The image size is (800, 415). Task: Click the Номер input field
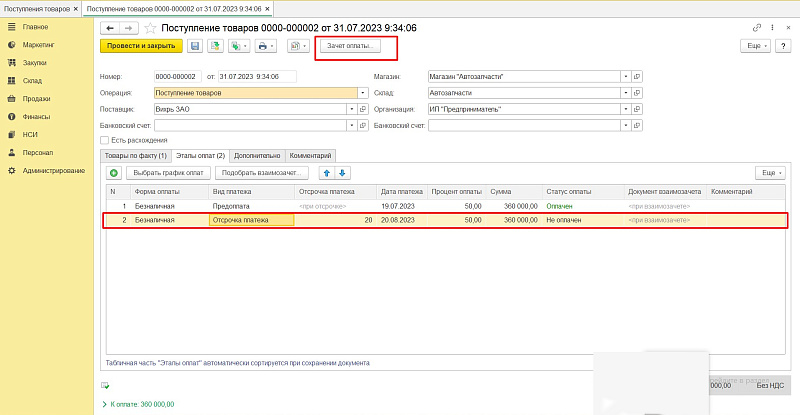point(177,76)
